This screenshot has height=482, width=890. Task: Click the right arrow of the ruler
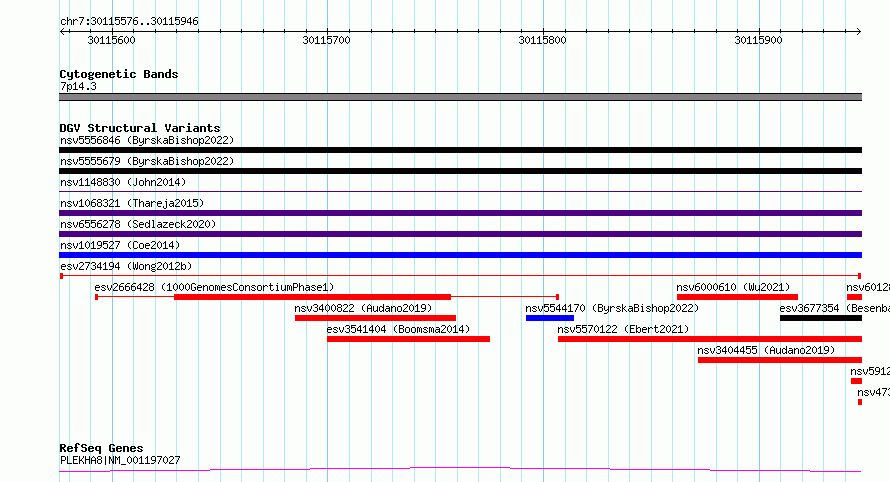click(858, 31)
